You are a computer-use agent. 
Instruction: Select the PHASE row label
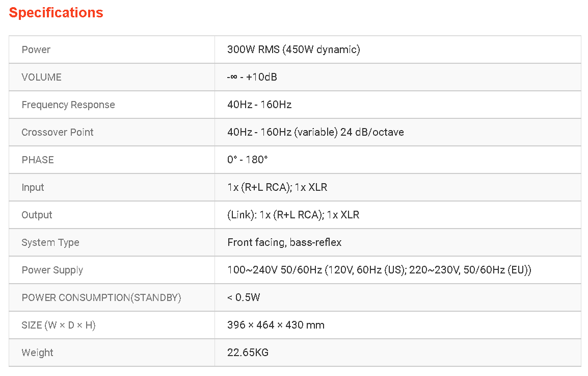click(x=38, y=160)
